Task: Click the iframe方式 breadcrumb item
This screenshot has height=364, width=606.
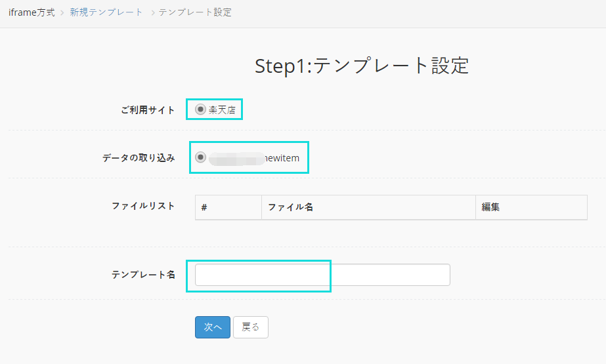Action: [x=32, y=12]
